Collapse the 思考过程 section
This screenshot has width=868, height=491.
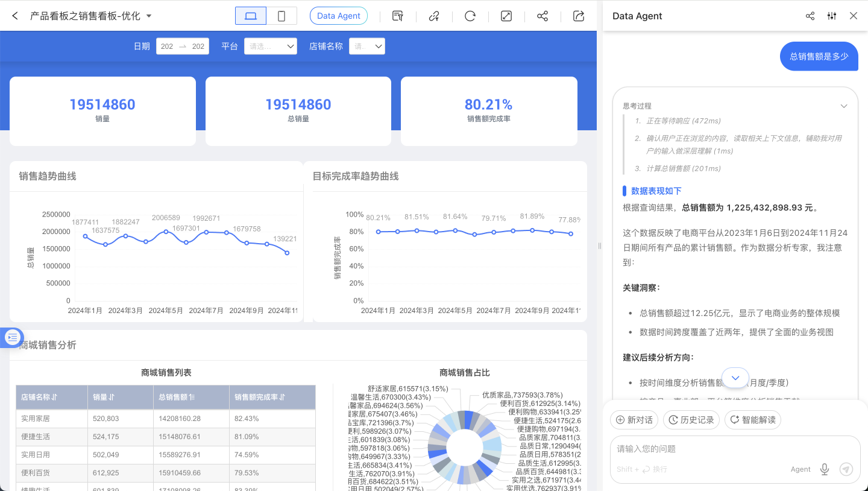[844, 105]
